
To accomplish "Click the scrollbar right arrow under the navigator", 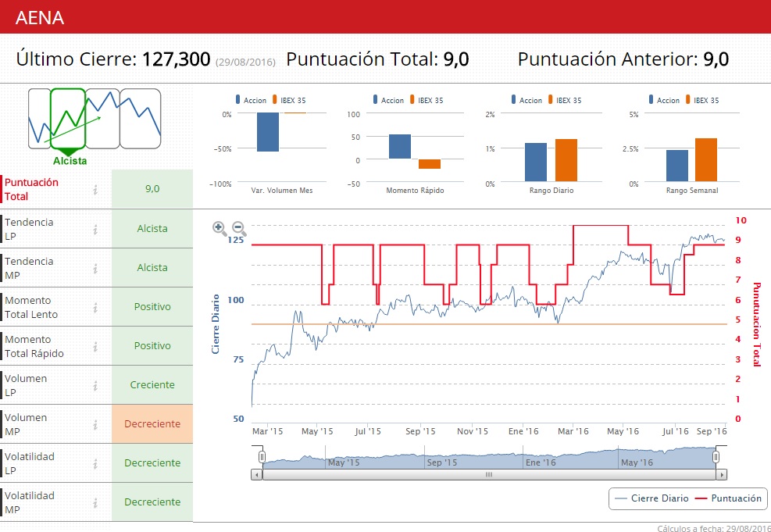I will 721,474.
